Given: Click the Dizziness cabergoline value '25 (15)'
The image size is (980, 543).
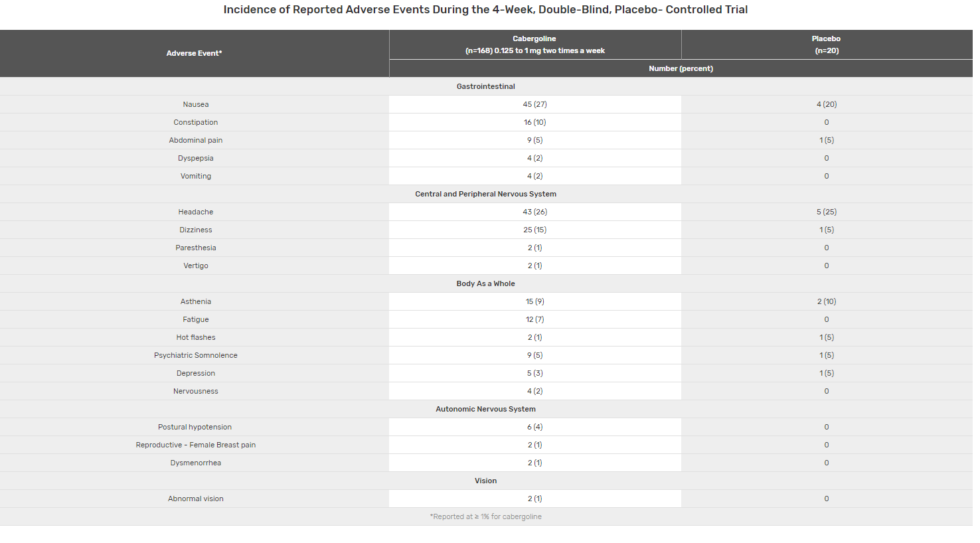Looking at the screenshot, I should 535,230.
